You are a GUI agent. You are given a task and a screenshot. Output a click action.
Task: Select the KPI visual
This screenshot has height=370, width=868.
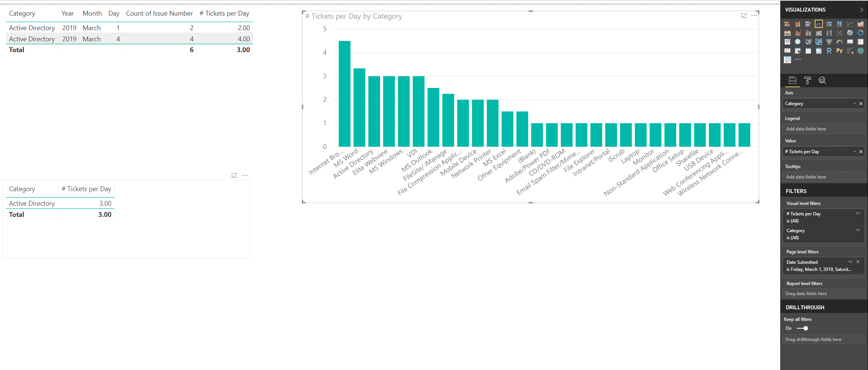tap(787, 51)
